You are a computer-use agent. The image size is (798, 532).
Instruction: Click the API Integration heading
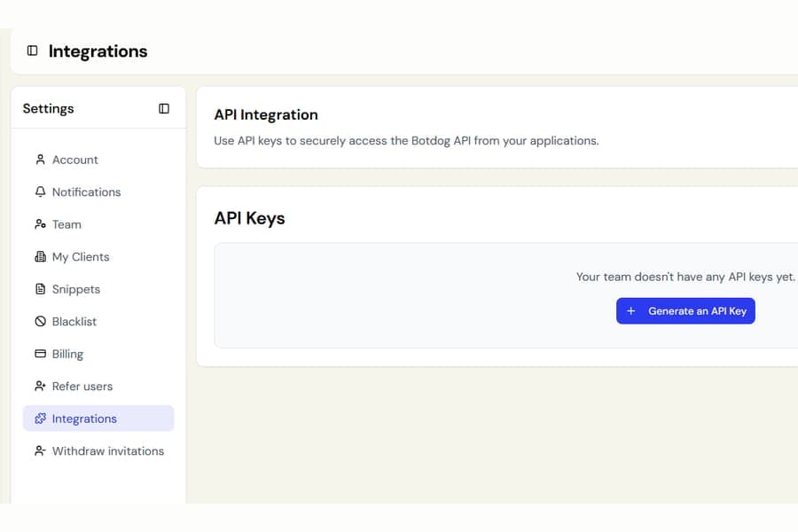tap(266, 115)
